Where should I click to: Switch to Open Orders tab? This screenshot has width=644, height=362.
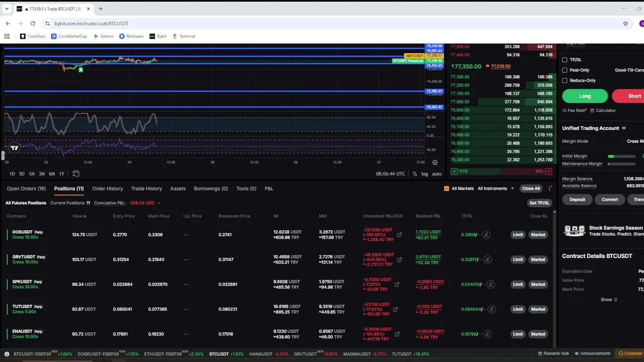click(x=26, y=189)
